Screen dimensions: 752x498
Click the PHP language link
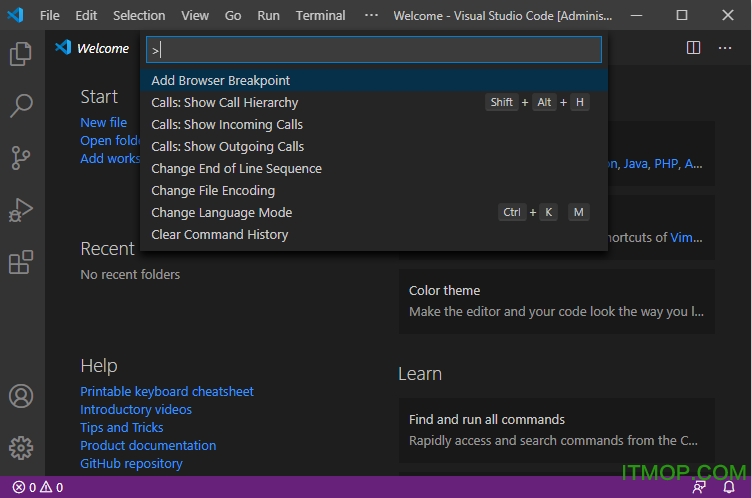667,164
